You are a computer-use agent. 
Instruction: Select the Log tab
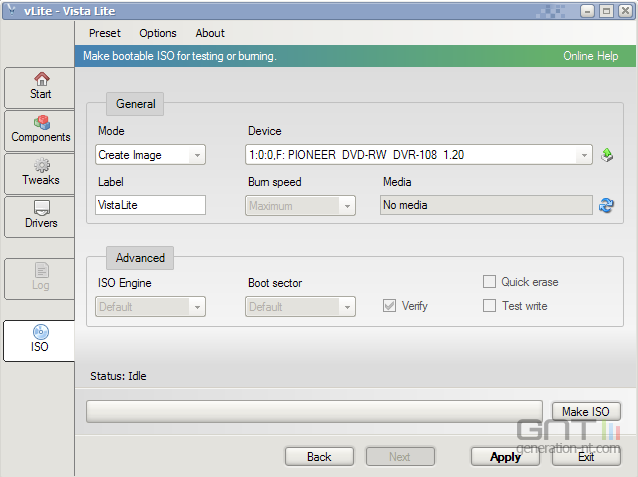40,279
